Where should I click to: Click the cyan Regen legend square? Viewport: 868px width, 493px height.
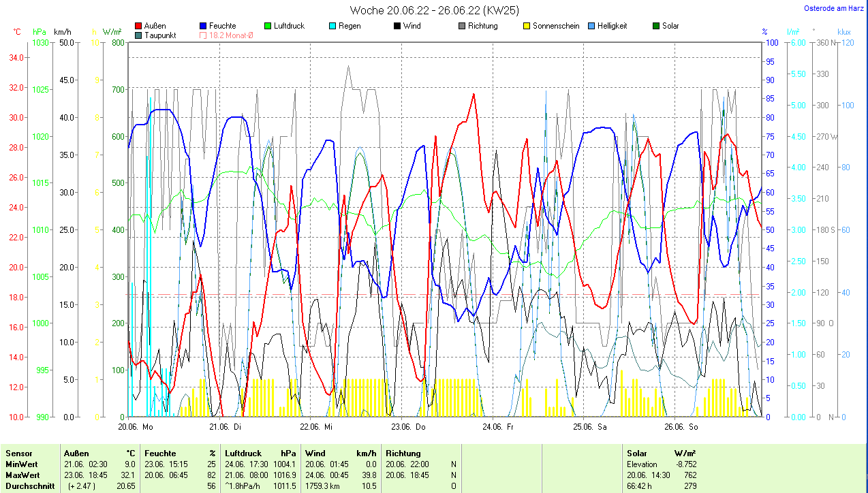point(332,26)
